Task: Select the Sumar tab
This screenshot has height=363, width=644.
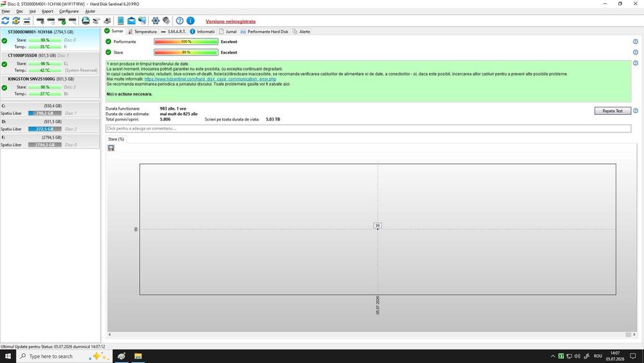Action: pyautogui.click(x=114, y=31)
